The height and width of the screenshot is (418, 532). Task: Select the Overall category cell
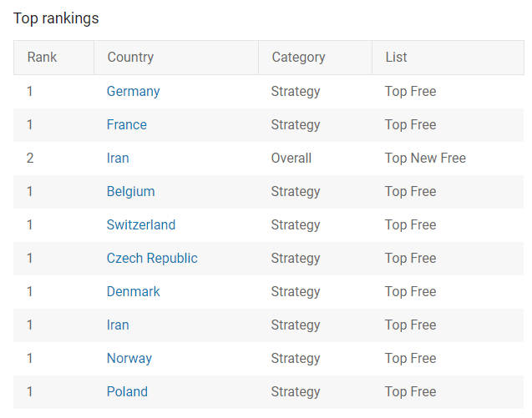[x=291, y=159]
